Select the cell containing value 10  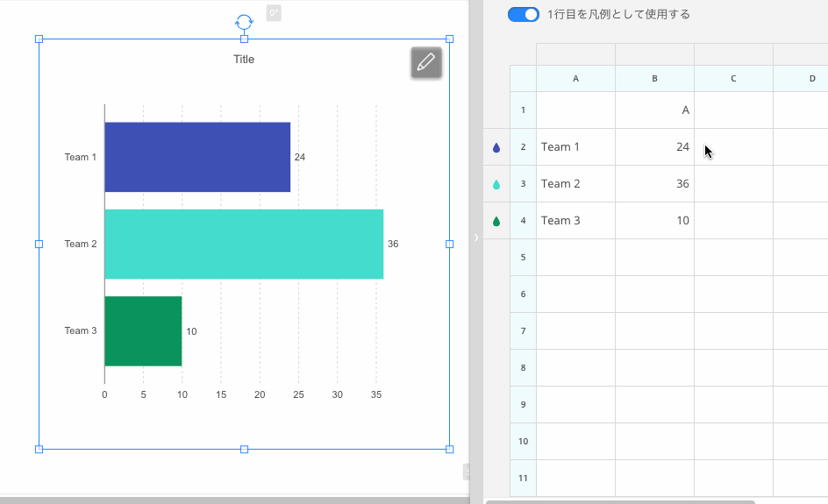tap(654, 221)
